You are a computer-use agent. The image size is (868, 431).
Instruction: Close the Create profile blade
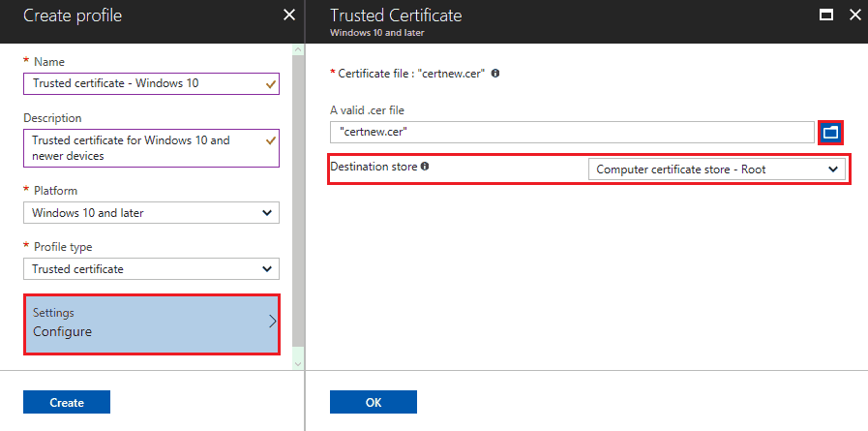pos(289,15)
